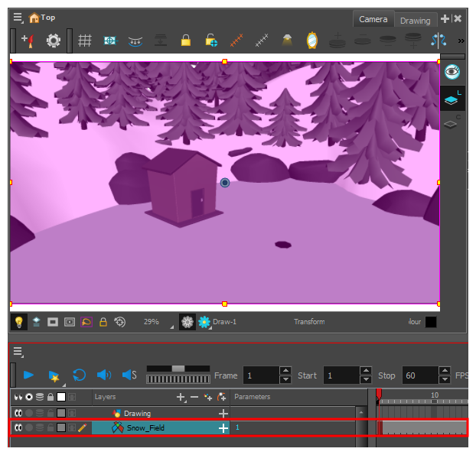This screenshot has height=455, width=476.
Task: Open the Top view hamburger menu
Action: pos(18,18)
